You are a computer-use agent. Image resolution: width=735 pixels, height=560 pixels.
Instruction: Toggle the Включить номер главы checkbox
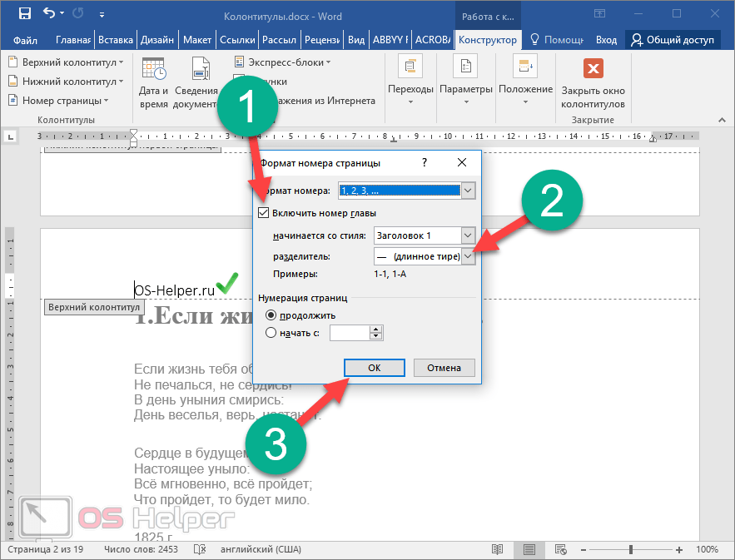coord(263,213)
